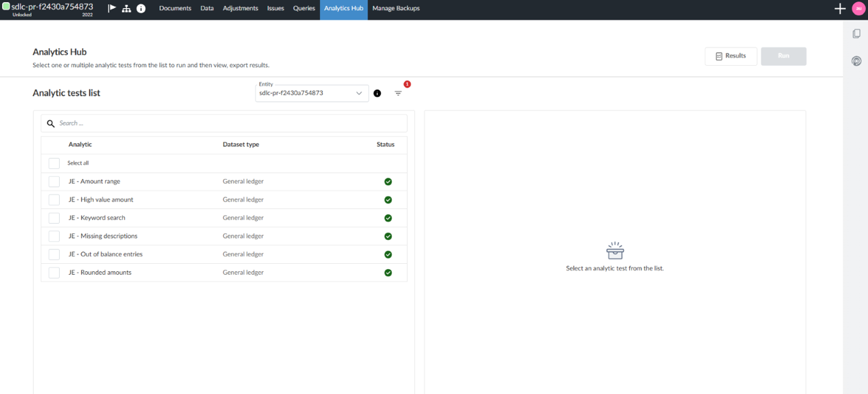This screenshot has height=394, width=868.
Task: Open the chat support icon in right sidebar
Action: coord(856,60)
